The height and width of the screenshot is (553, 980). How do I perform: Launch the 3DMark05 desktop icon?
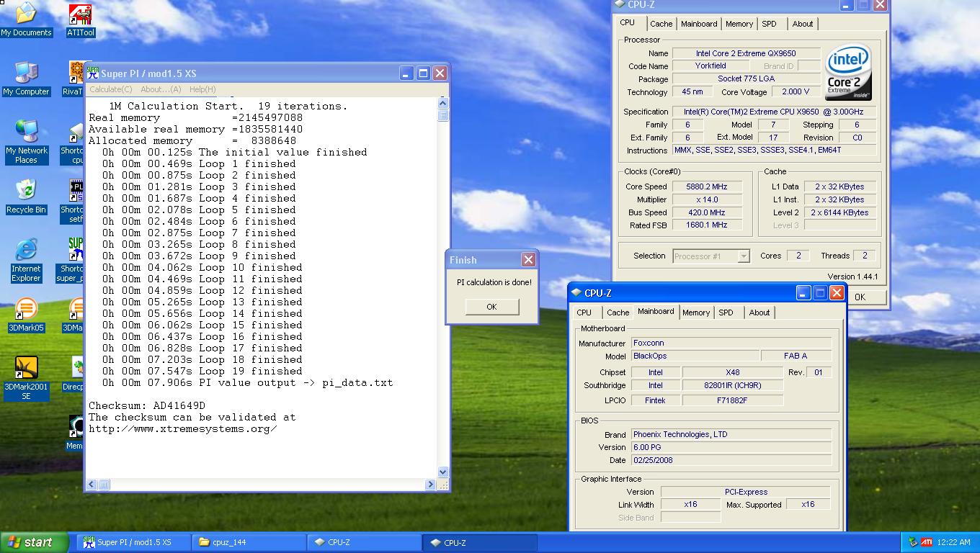[26, 315]
